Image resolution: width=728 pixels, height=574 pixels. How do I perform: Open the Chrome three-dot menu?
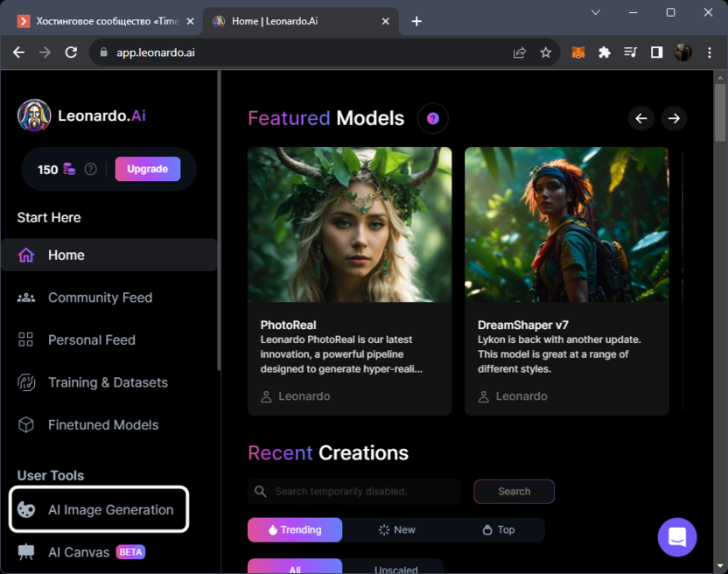pyautogui.click(x=710, y=52)
